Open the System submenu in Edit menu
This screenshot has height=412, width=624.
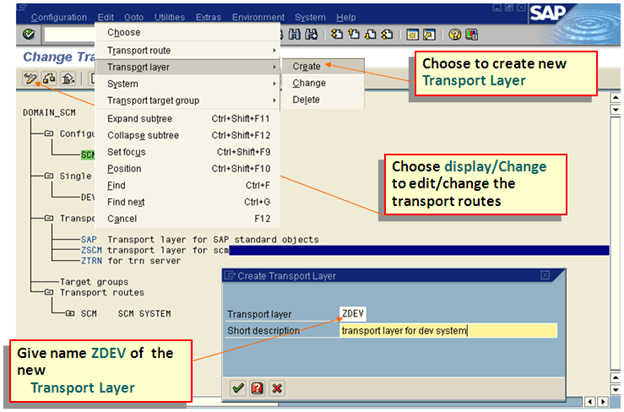(188, 84)
